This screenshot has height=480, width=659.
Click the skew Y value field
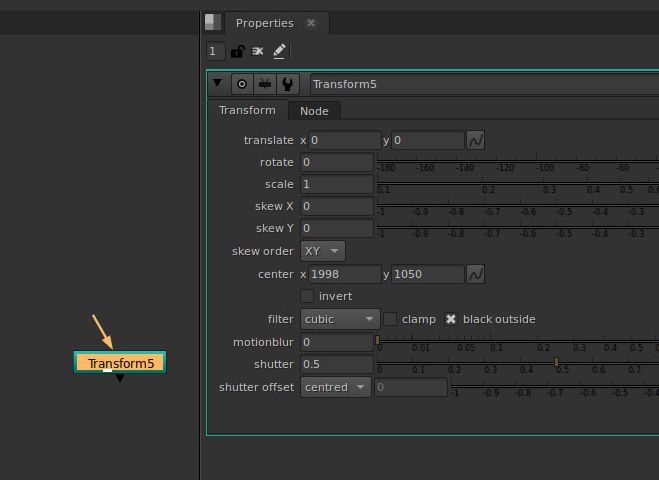[337, 228]
